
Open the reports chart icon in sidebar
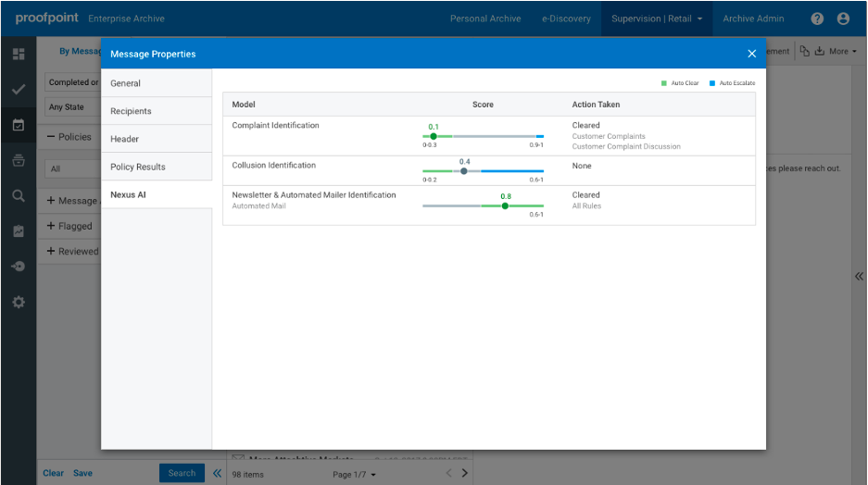(19, 231)
